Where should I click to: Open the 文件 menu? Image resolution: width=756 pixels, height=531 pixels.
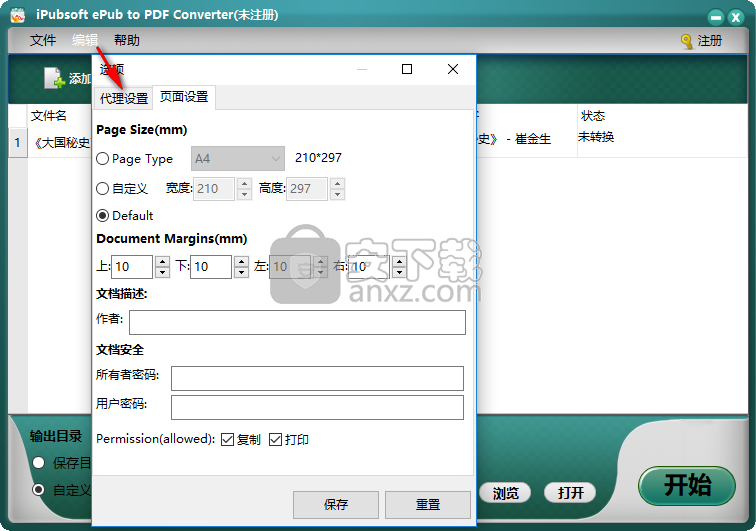(x=43, y=41)
